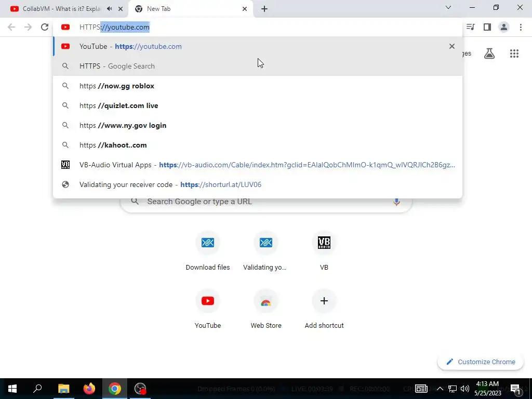
Task: Open the Search Labs flask icon
Action: [489, 54]
